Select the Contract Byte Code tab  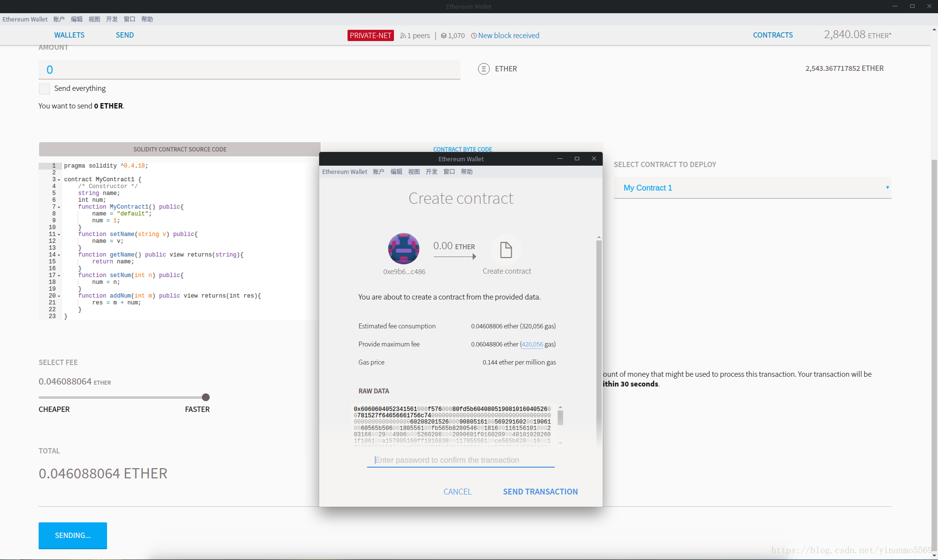(x=462, y=149)
